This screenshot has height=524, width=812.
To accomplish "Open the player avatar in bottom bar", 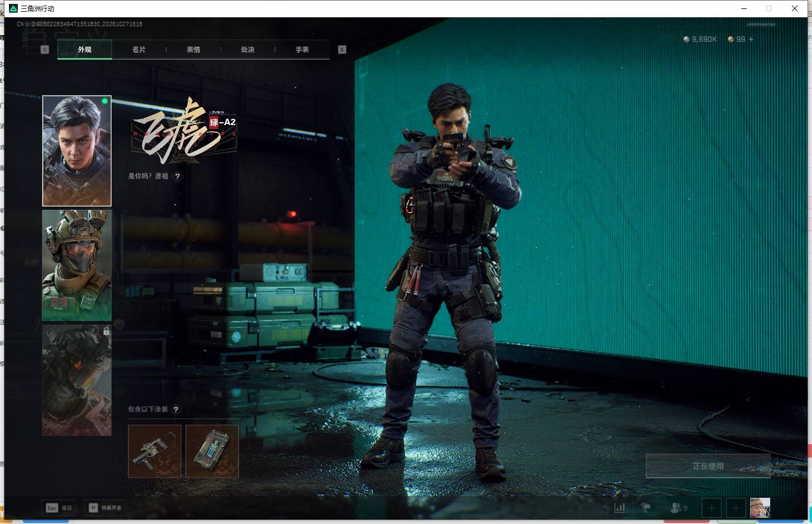I will coord(760,508).
